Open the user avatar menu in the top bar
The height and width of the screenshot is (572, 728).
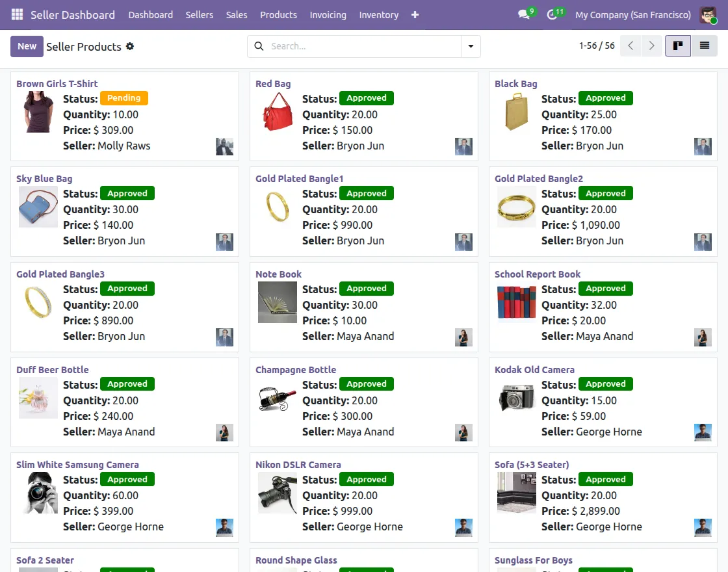[708, 15]
